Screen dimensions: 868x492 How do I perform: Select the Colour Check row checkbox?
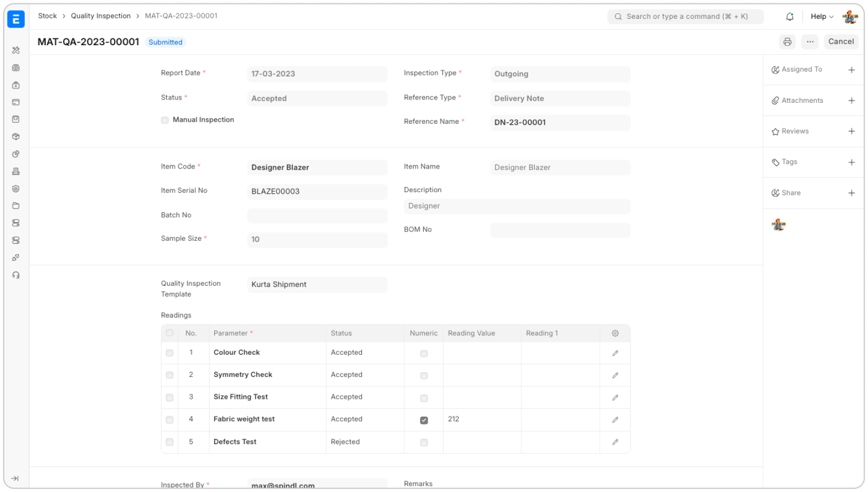click(170, 353)
